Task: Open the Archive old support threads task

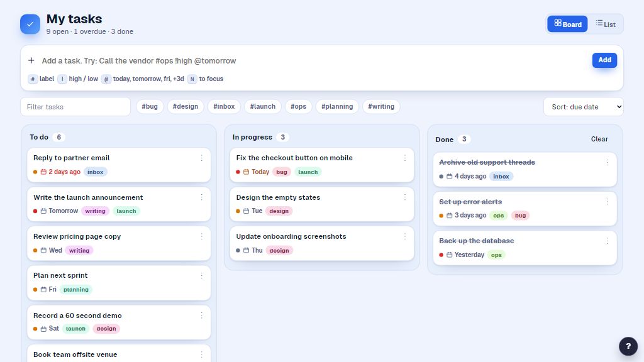Action: (x=487, y=163)
